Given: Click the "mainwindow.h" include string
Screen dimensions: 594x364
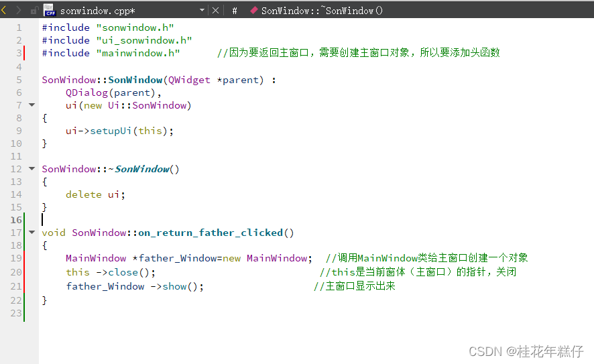Looking at the screenshot, I should click(x=138, y=53).
